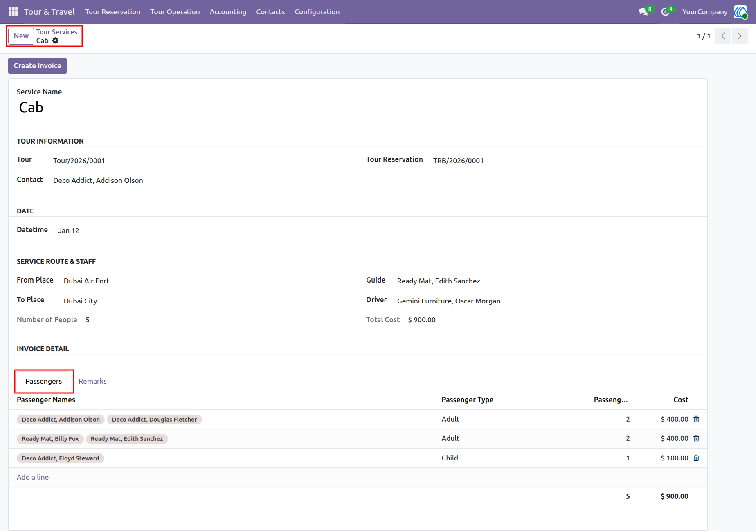Open the activities clock icon
The height and width of the screenshot is (532, 756).
click(x=666, y=12)
